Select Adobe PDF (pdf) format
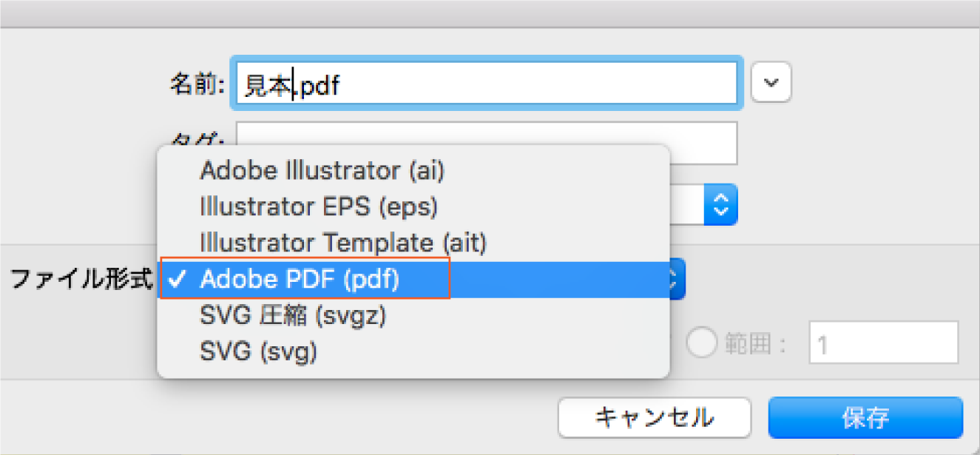The width and height of the screenshot is (980, 455). click(x=413, y=279)
